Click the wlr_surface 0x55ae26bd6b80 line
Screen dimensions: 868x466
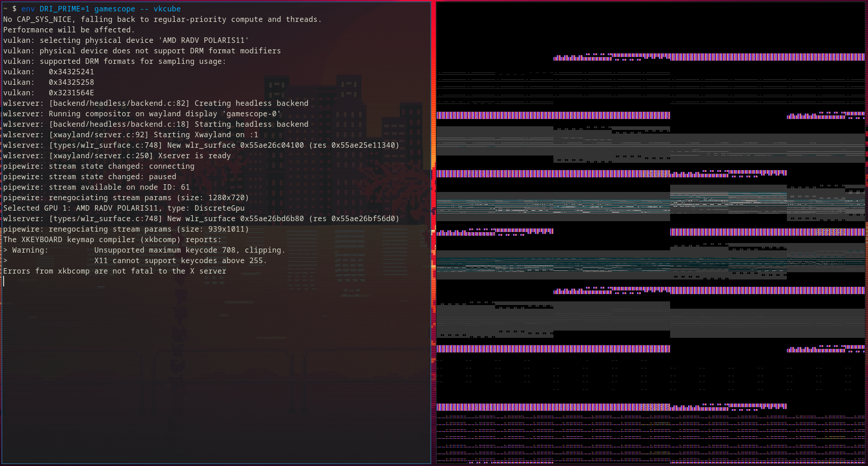click(x=201, y=219)
